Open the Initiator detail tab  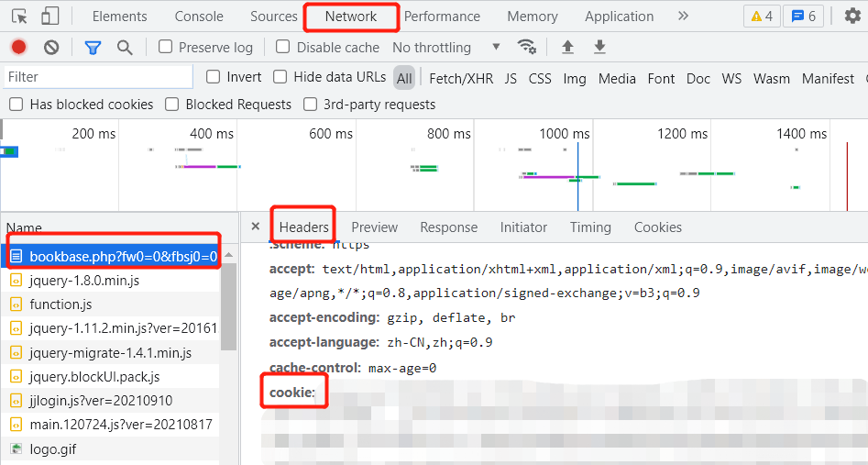tap(523, 227)
